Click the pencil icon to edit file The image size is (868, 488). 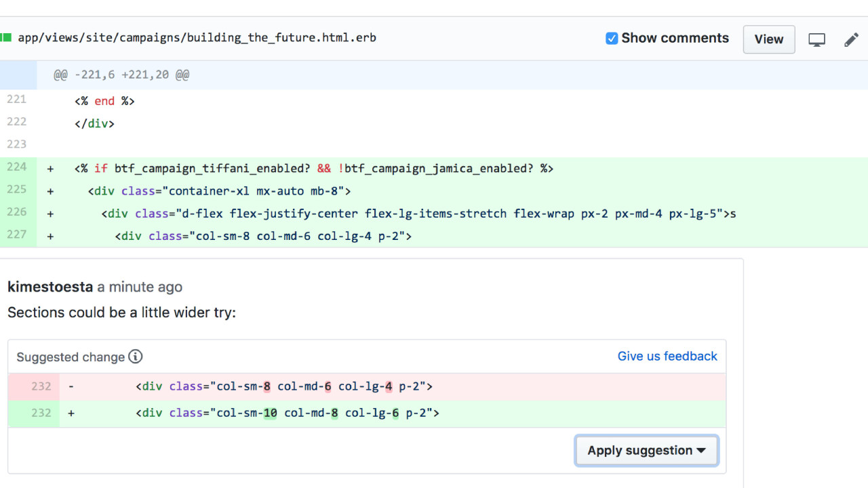click(851, 39)
